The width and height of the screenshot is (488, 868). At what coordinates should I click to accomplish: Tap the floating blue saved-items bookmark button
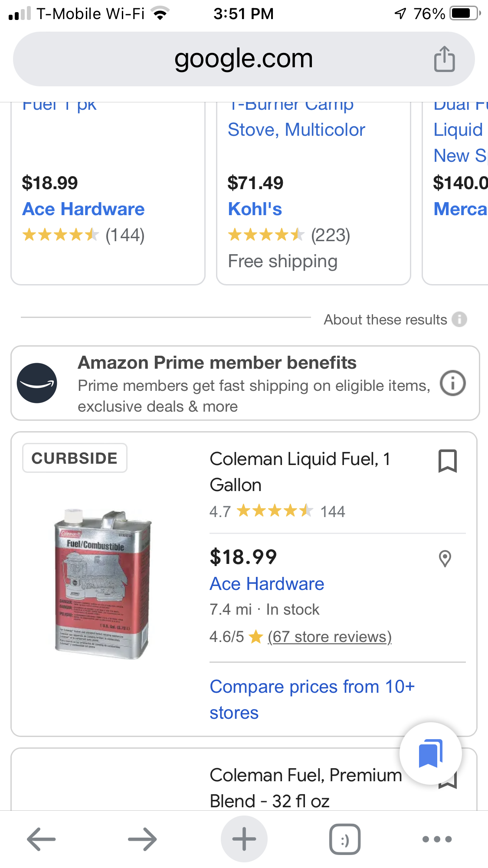tap(430, 753)
